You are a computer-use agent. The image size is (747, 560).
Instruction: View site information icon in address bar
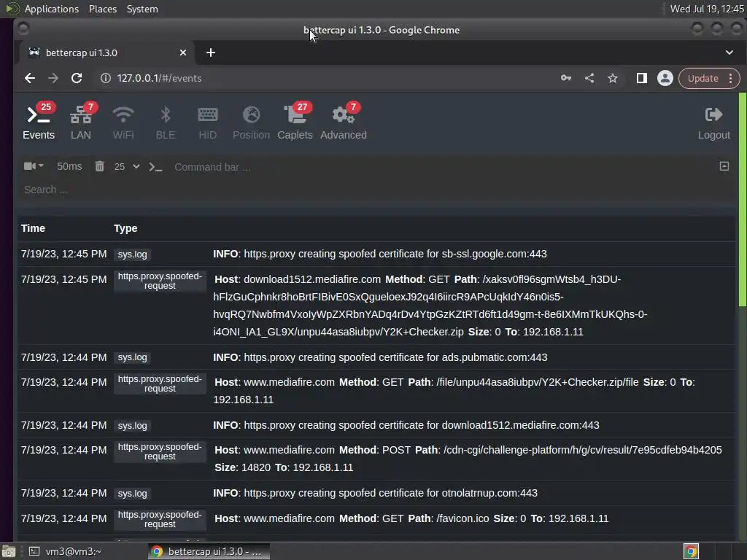tap(105, 78)
